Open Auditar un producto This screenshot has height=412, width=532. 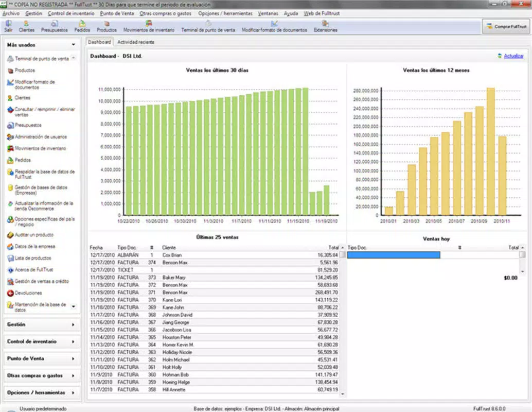click(30, 235)
